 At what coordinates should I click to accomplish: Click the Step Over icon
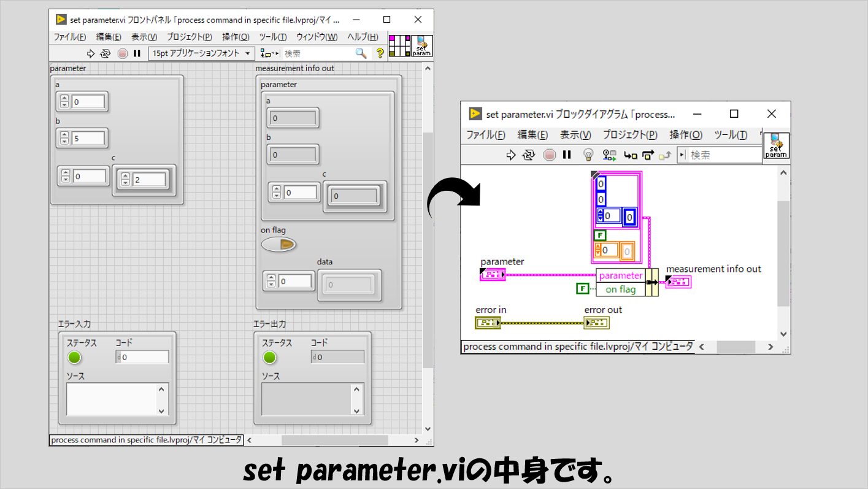[x=648, y=155]
